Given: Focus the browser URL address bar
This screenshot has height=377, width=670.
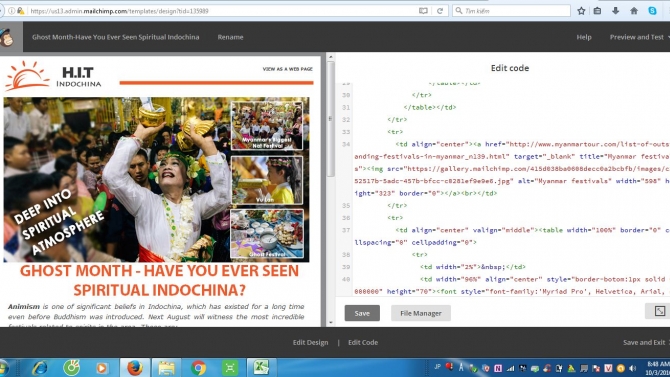Looking at the screenshot, I should point(222,11).
